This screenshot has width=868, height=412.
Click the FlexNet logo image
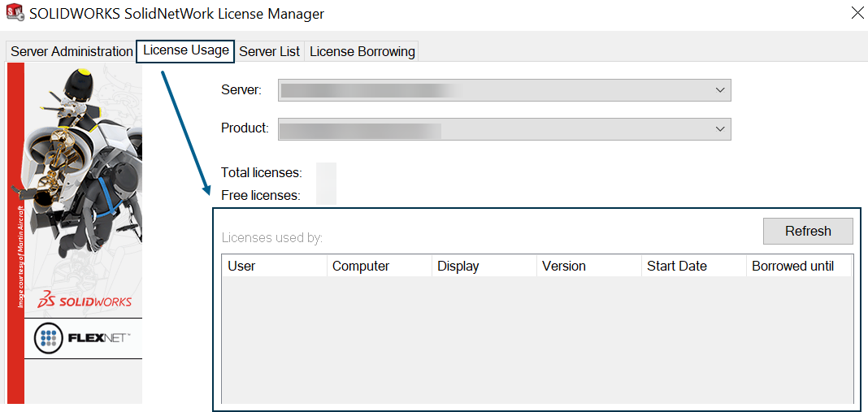[x=83, y=338]
